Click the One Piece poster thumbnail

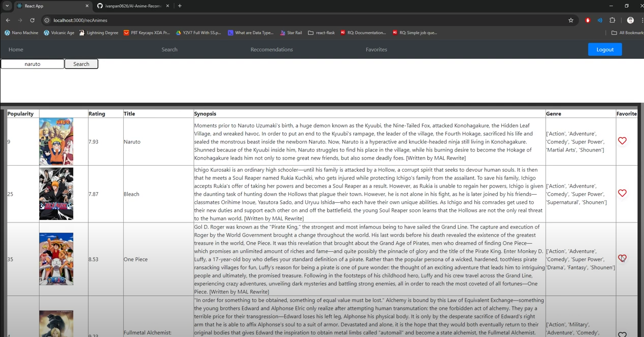click(x=56, y=259)
